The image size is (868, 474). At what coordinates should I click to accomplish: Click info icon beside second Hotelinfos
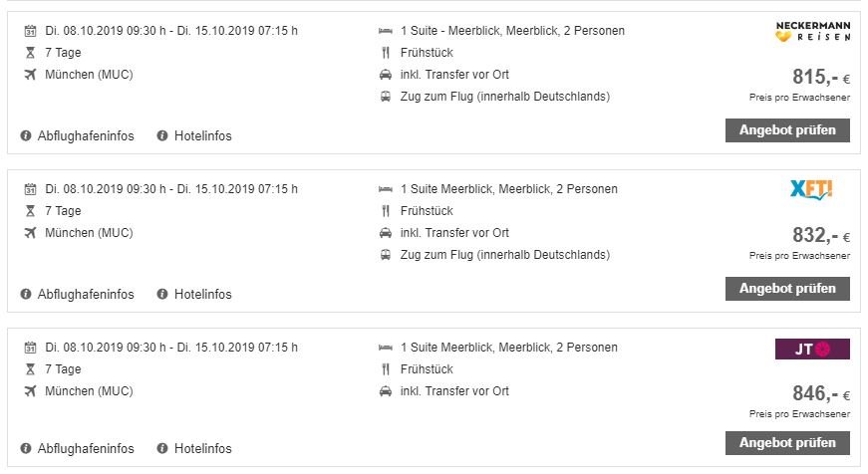pyautogui.click(x=162, y=294)
